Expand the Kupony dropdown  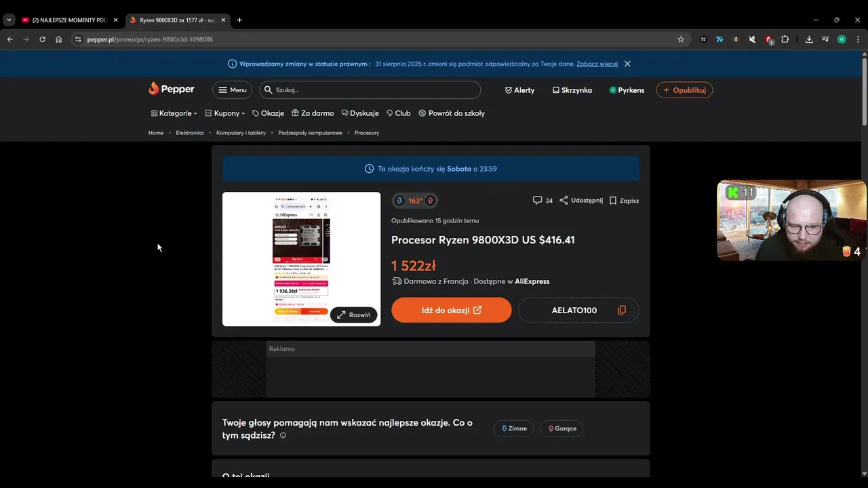pyautogui.click(x=225, y=113)
